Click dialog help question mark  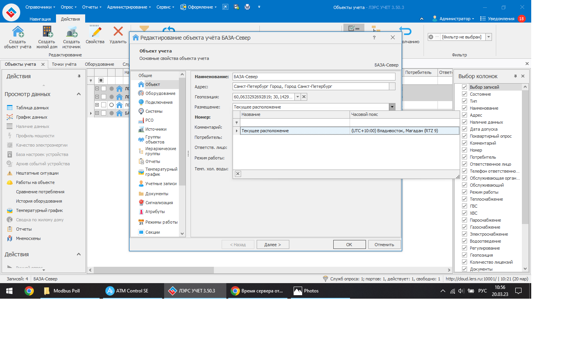tap(374, 38)
